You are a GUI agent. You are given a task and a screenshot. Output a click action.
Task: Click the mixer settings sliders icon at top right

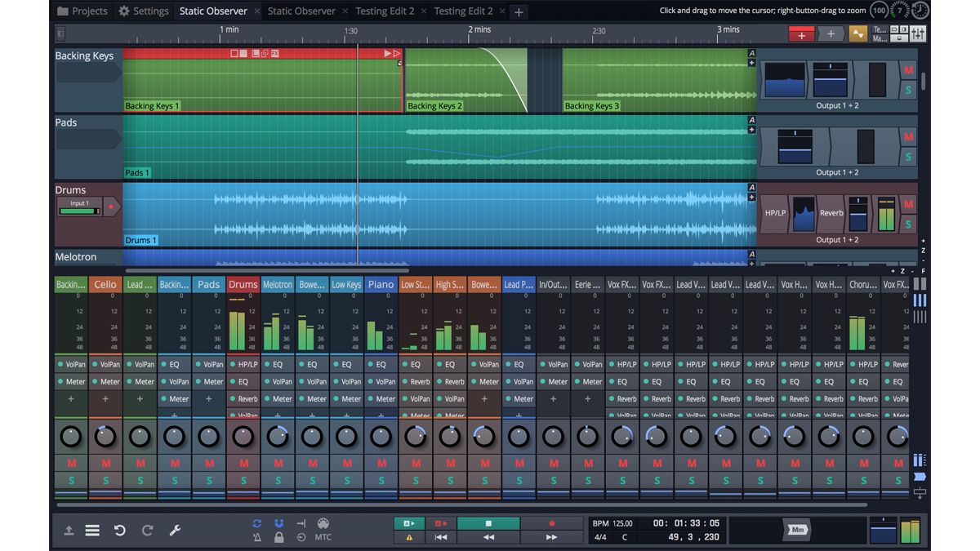pyautogui.click(x=918, y=34)
